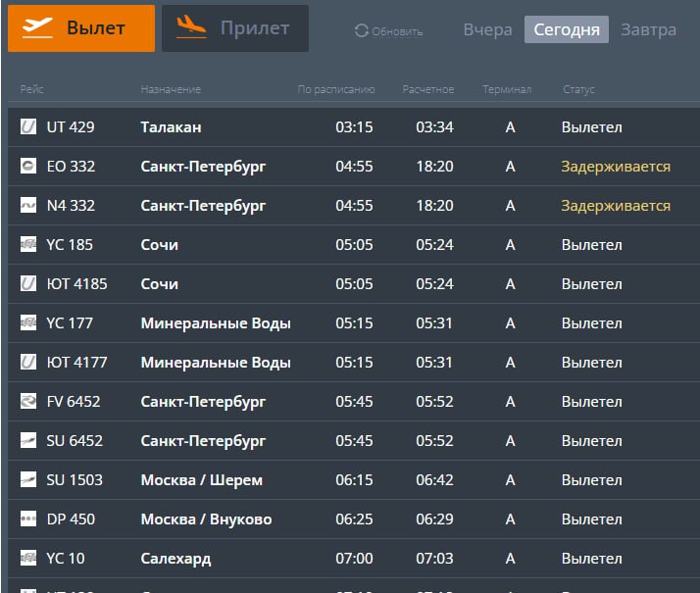Click the Задерживается status for EO 332
This screenshot has height=593, width=700.
click(616, 167)
